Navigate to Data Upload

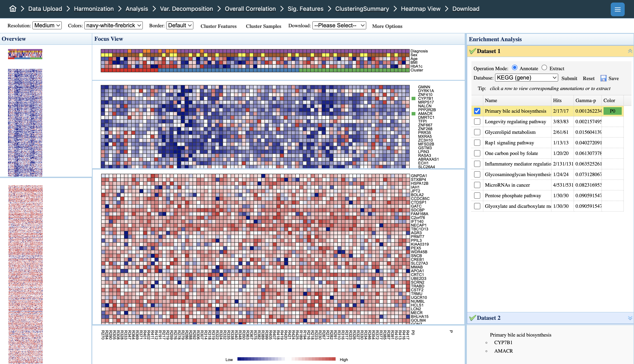45,8
